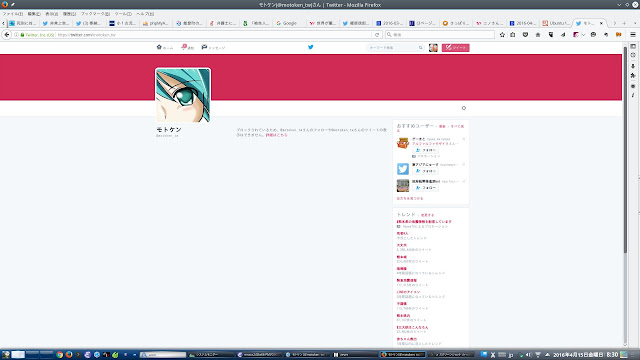This screenshot has height=360, width=640.
Task: Open the 友だちを見つける link
Action: (x=410, y=198)
